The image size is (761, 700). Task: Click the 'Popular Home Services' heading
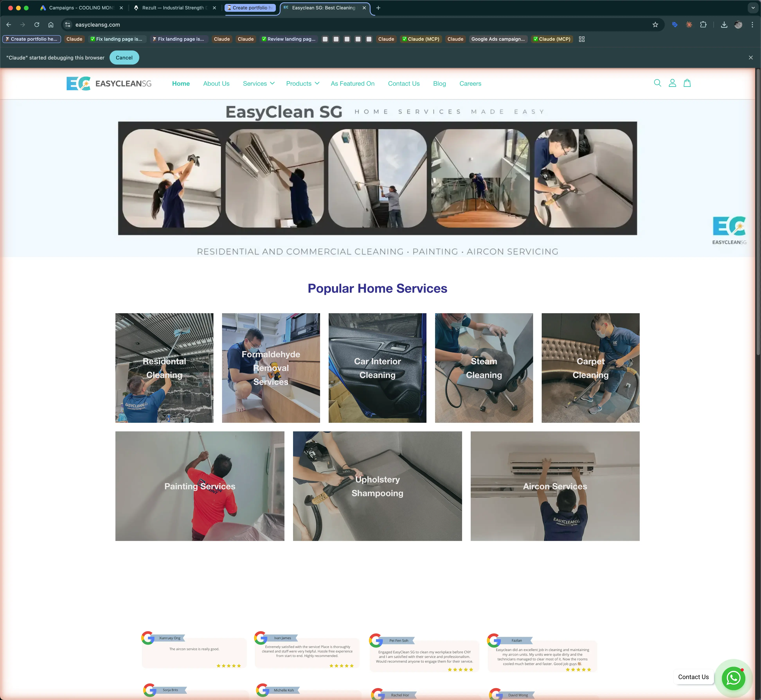tap(377, 288)
